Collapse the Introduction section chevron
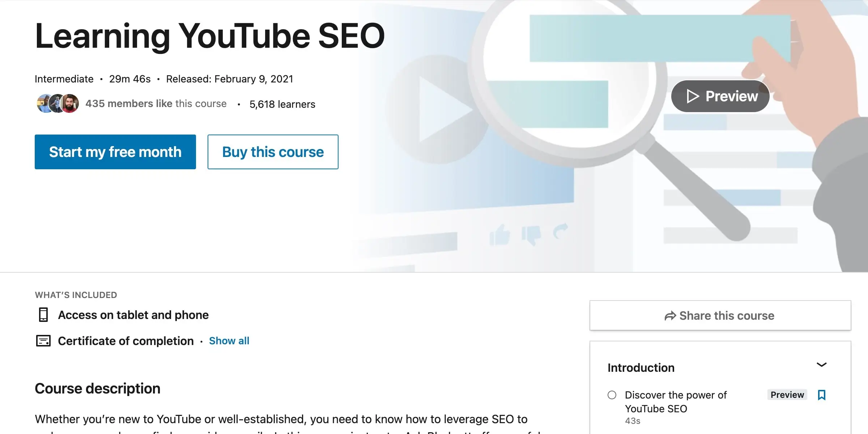The image size is (868, 434). click(821, 365)
